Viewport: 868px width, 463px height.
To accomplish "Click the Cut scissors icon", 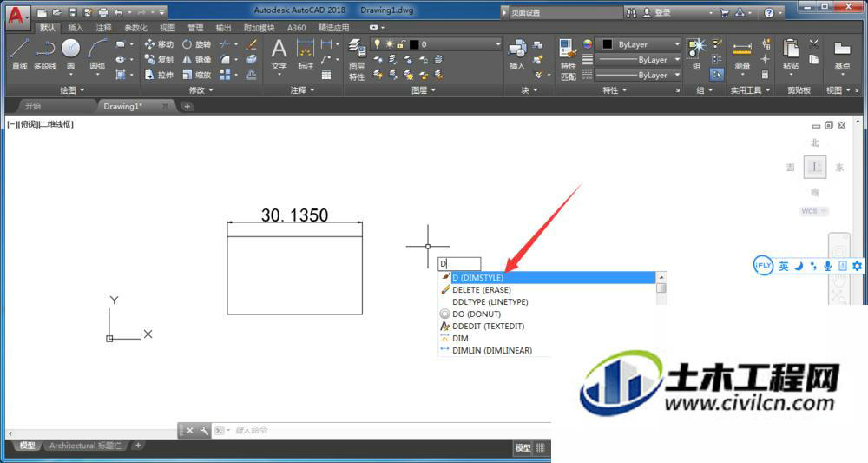I will point(814,43).
